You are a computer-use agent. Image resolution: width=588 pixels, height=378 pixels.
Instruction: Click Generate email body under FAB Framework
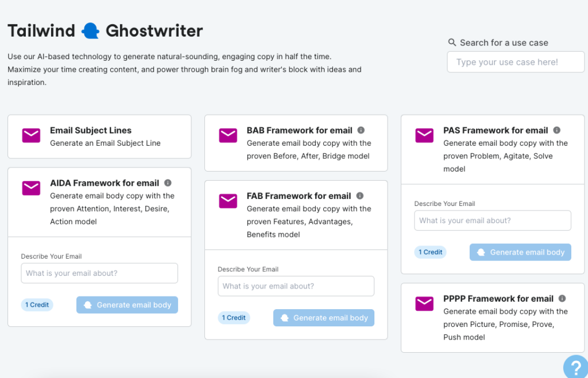(323, 317)
